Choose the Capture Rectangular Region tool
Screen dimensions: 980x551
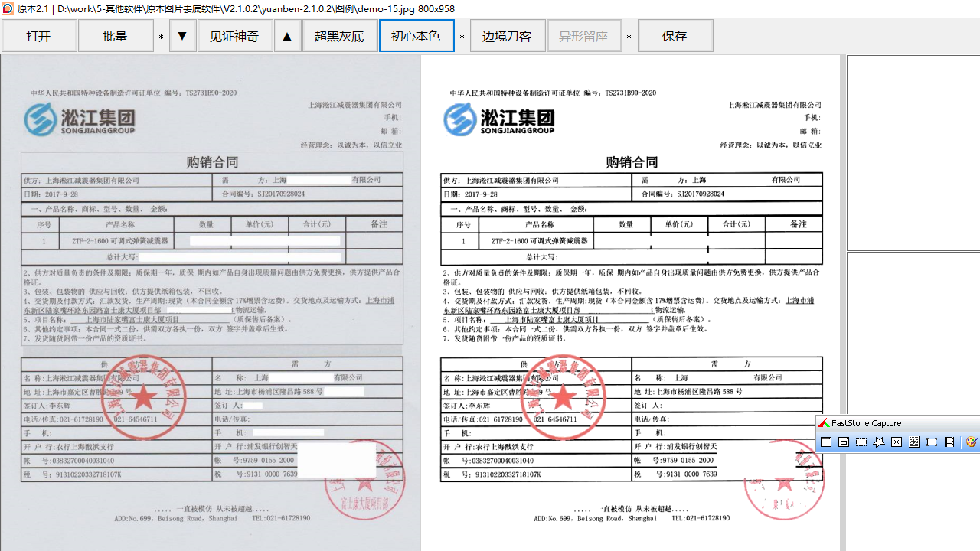click(x=860, y=442)
